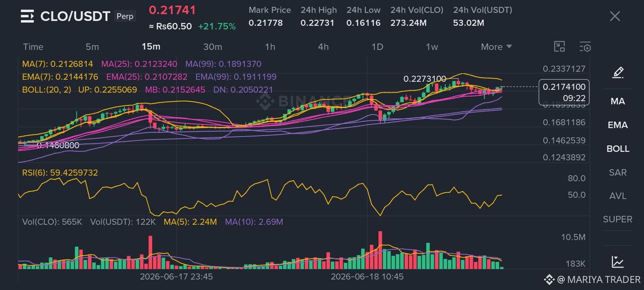This screenshot has height=290, width=644.
Task: Switch to the 30m timeframe
Action: pyautogui.click(x=213, y=47)
